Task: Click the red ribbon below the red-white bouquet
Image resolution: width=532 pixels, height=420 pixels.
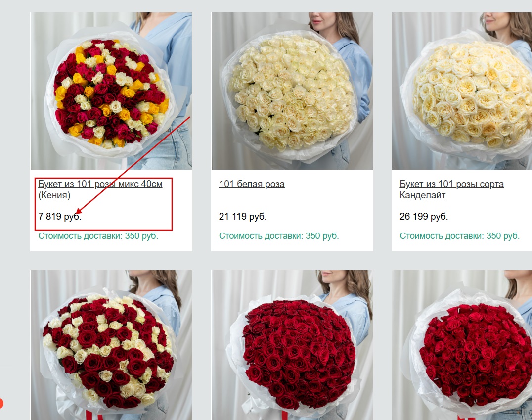Action: click(x=93, y=415)
